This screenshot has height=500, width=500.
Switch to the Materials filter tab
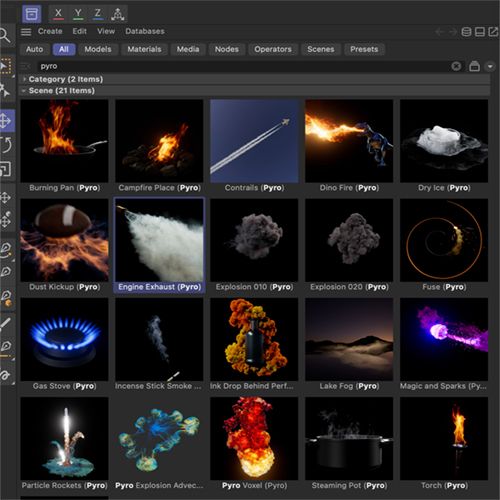(x=144, y=49)
